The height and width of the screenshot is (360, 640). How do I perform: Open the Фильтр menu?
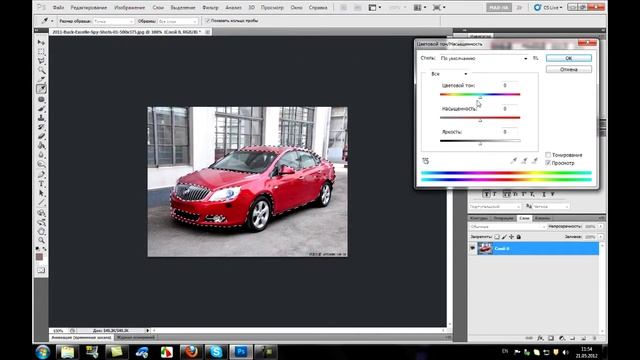point(210,7)
